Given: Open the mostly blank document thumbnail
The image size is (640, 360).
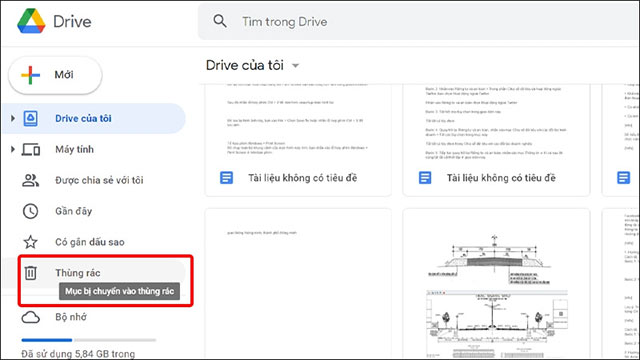Looking at the screenshot, I should [x=298, y=284].
